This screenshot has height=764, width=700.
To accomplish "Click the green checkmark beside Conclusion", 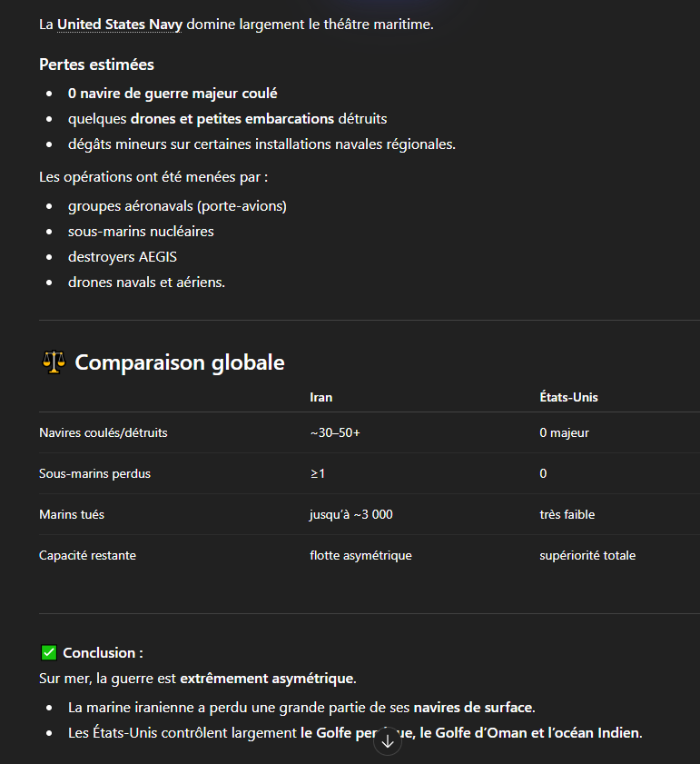I will point(49,652).
